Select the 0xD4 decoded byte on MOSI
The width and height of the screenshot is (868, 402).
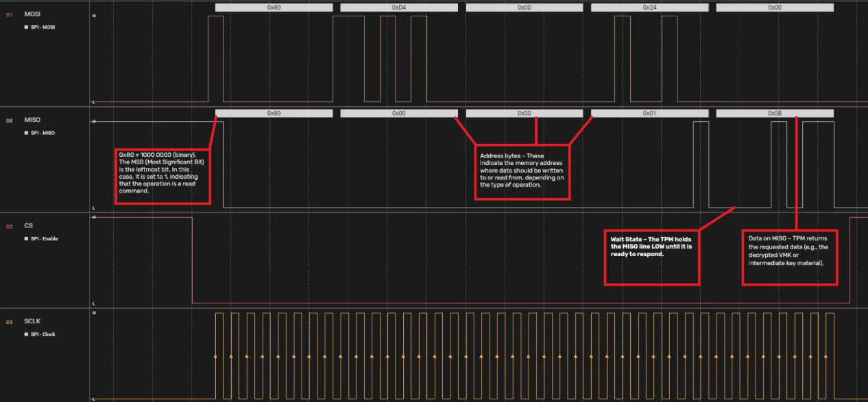pyautogui.click(x=398, y=8)
